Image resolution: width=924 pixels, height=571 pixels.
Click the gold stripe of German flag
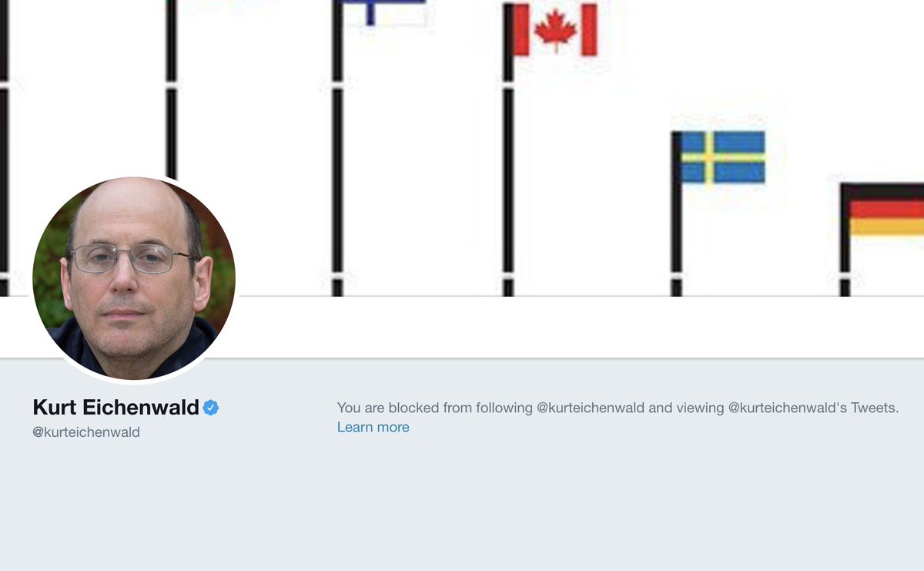pos(886,227)
